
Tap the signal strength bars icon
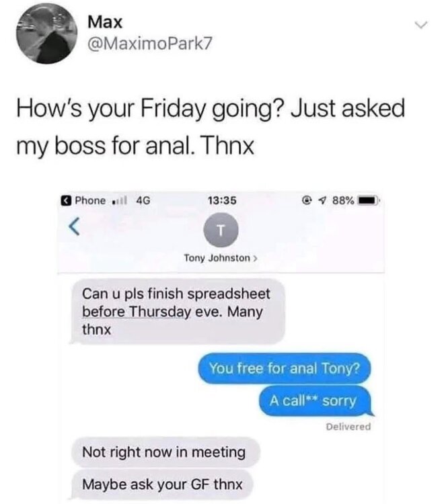pos(119,200)
